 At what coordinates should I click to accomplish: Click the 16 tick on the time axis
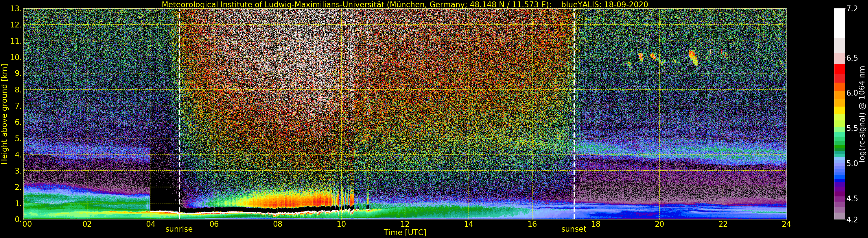(532, 224)
